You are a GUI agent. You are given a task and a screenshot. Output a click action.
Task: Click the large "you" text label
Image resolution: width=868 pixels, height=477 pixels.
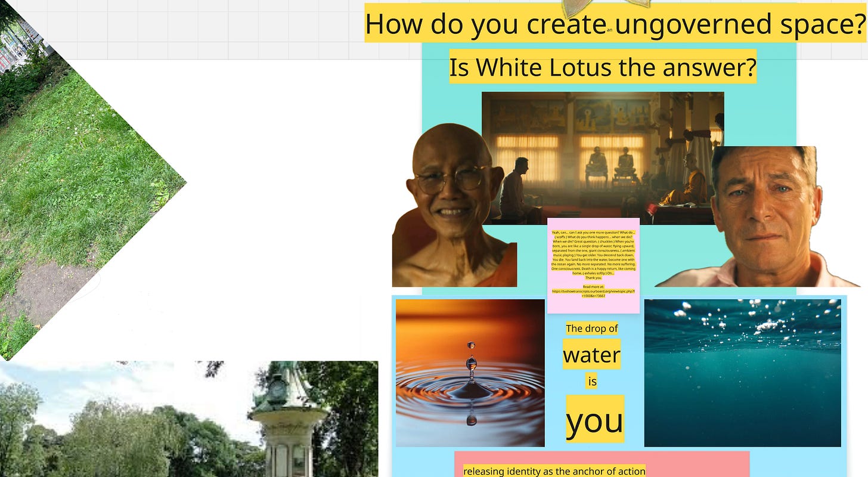click(595, 419)
